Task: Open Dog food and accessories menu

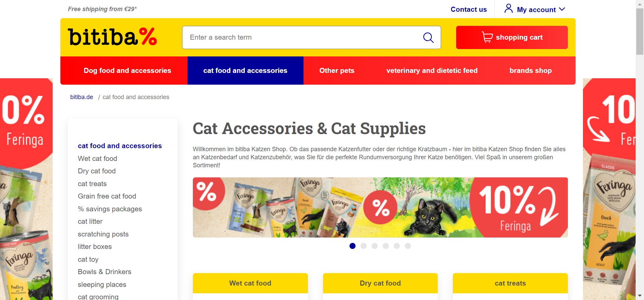Action: tap(127, 71)
